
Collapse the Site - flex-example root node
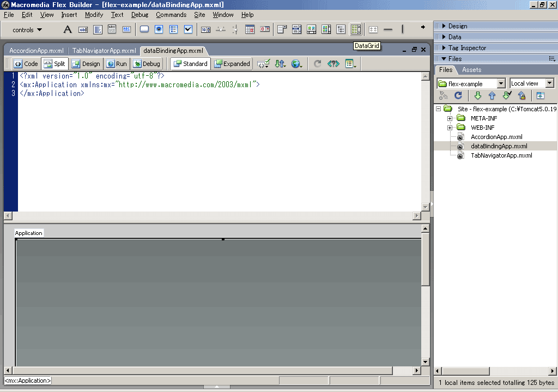(x=439, y=109)
